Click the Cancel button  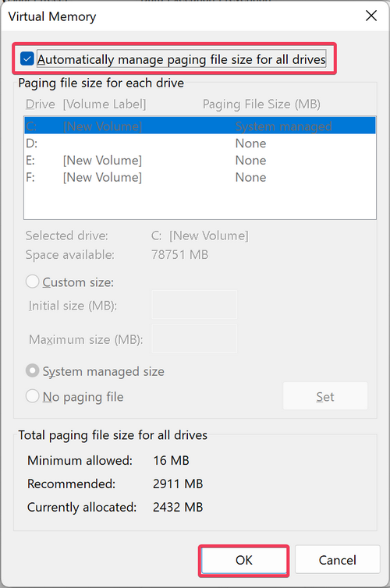pos(338,560)
